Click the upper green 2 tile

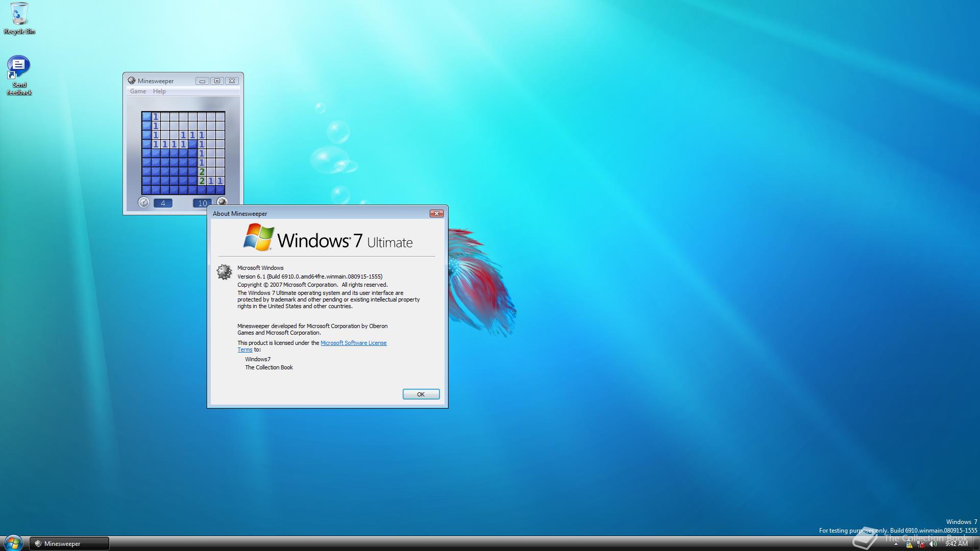(202, 171)
